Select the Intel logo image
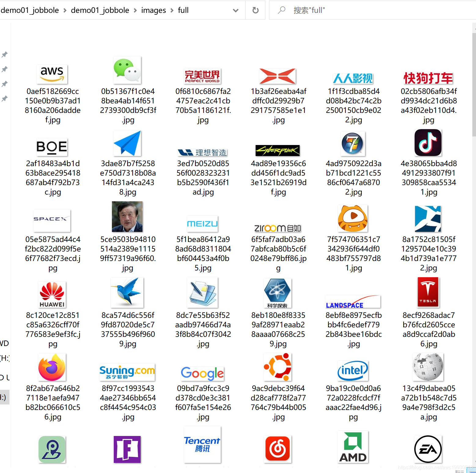 [353, 371]
